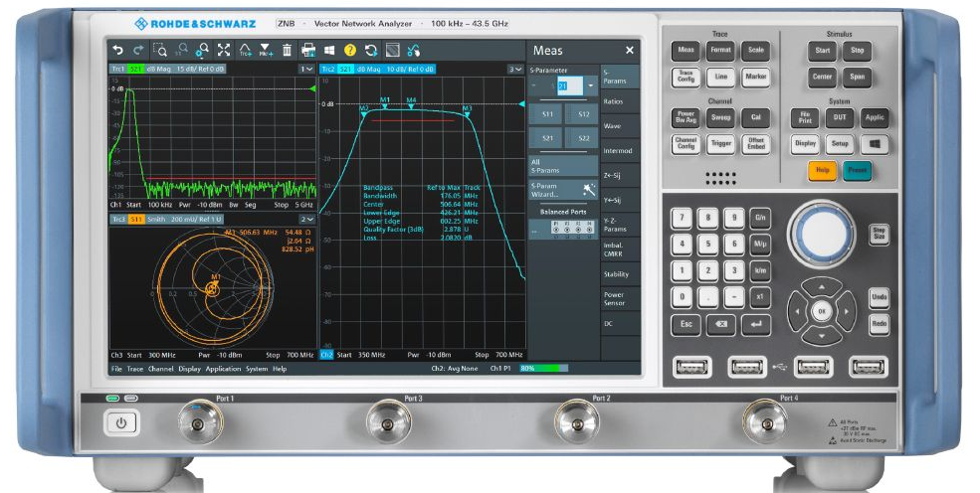Click navigation down arrow key
The width and height of the screenshot is (980, 493).
[x=821, y=335]
